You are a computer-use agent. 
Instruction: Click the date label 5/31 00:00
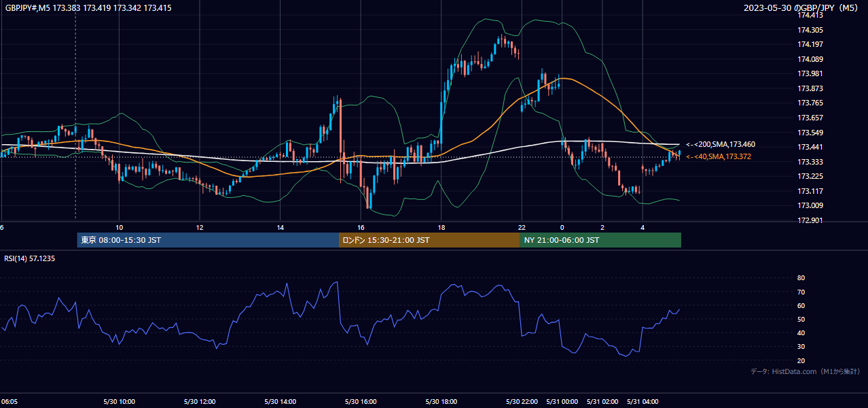[x=562, y=402]
